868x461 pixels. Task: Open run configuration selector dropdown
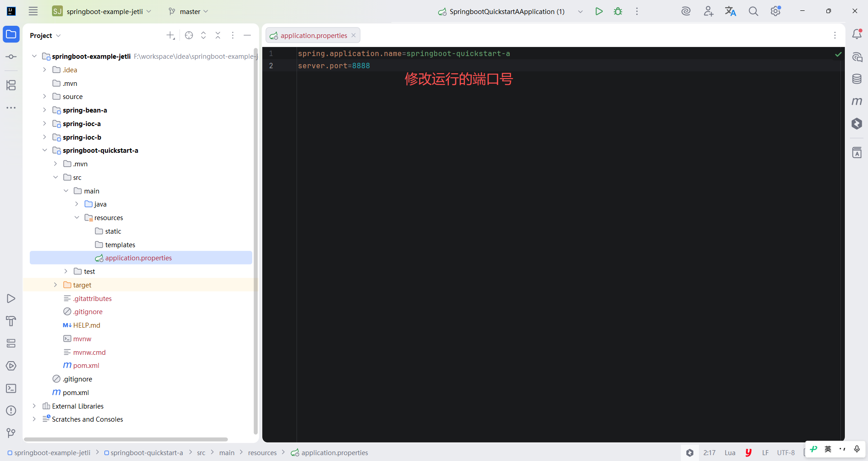click(x=580, y=11)
